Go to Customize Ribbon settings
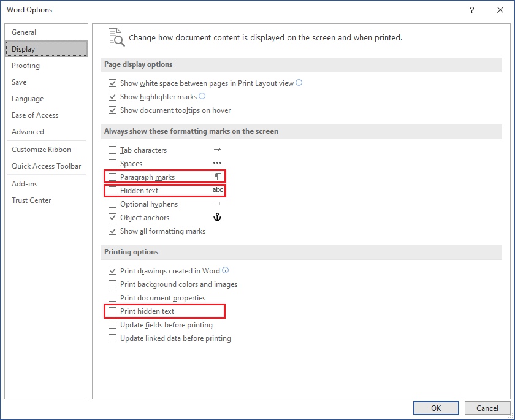 41,150
